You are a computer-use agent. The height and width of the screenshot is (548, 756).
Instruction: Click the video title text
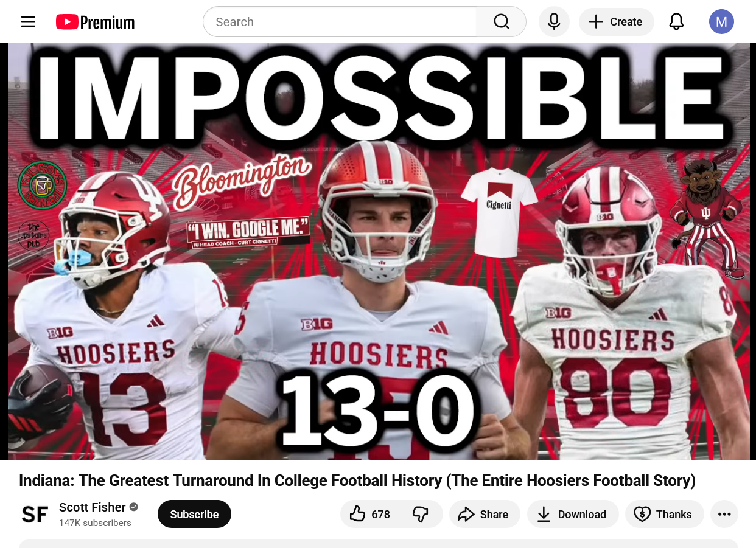(357, 480)
